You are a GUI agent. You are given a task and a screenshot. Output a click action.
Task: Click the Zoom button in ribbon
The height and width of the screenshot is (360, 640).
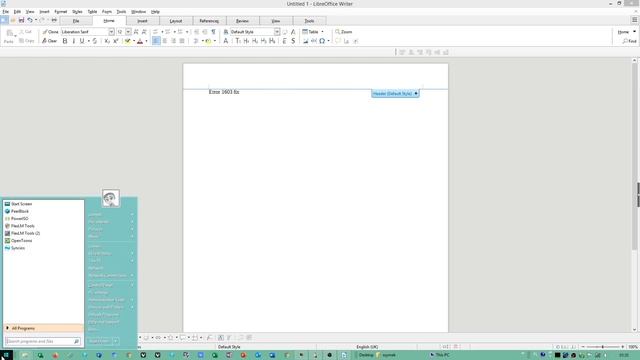344,32
